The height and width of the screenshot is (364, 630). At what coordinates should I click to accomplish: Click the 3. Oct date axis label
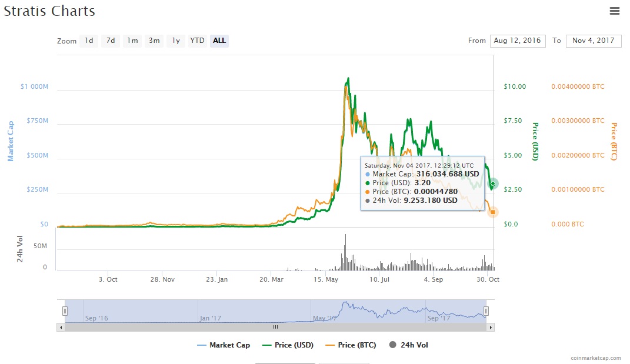[108, 279]
